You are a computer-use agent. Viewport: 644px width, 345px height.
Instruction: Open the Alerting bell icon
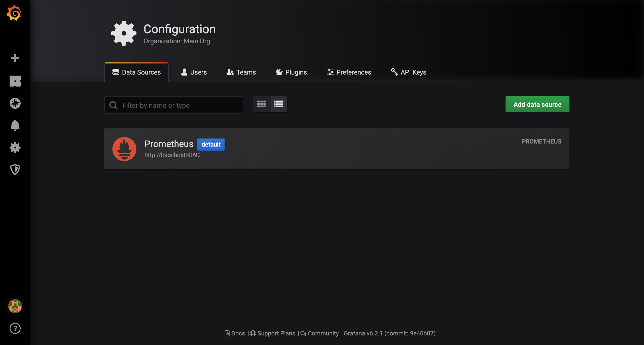[x=15, y=125]
